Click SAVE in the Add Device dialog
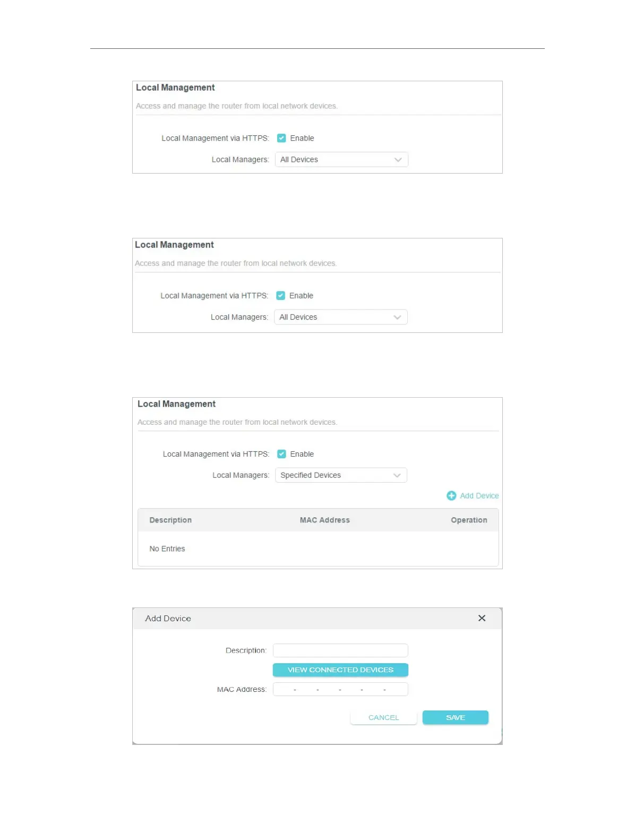 [455, 717]
